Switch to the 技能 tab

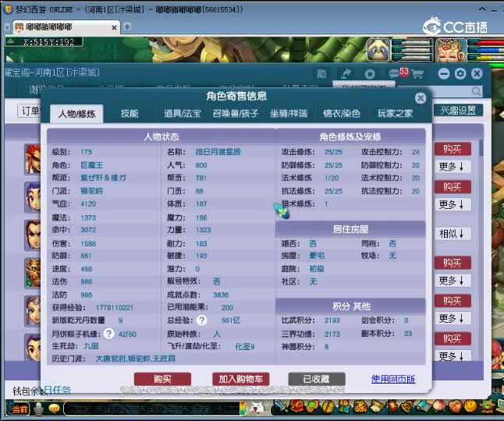point(130,113)
